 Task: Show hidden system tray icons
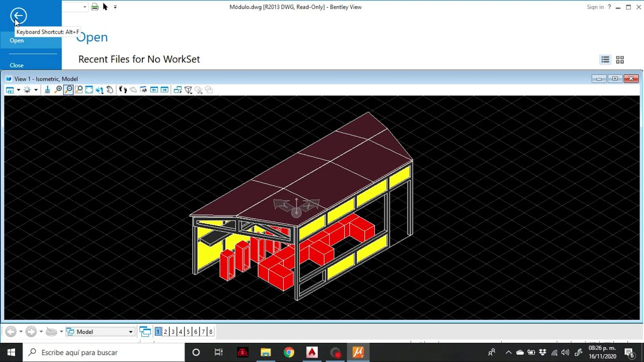[x=509, y=352]
